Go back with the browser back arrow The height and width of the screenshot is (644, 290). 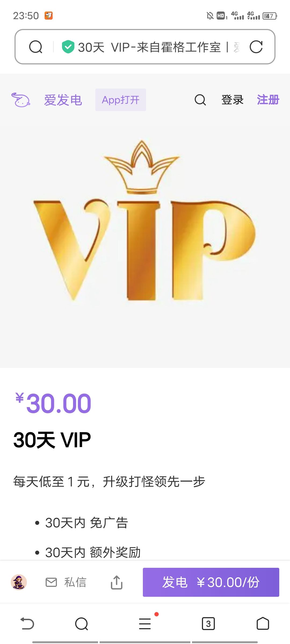click(27, 624)
